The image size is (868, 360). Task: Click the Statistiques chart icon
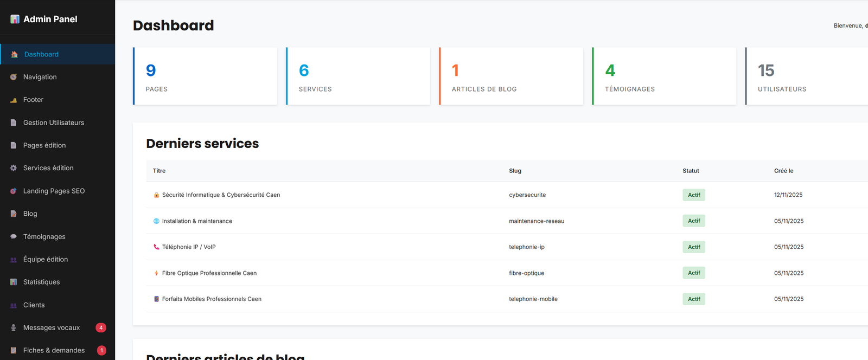click(14, 282)
